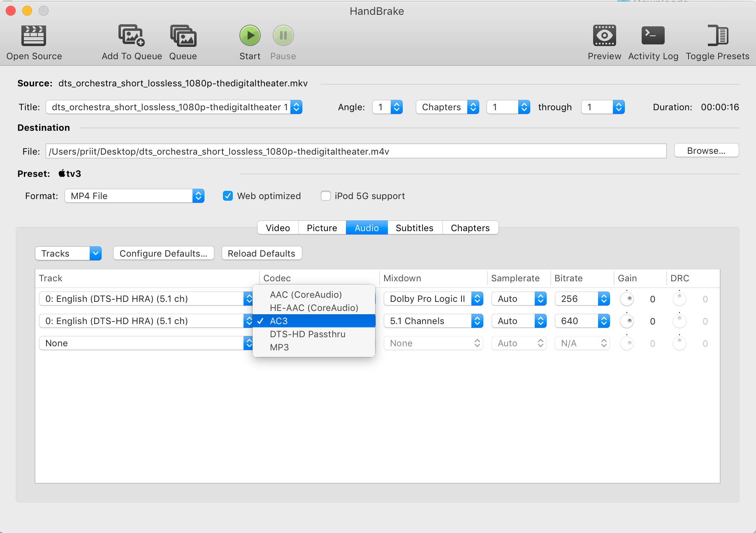Choose DTS-HD Passthru codec option

[x=314, y=334]
